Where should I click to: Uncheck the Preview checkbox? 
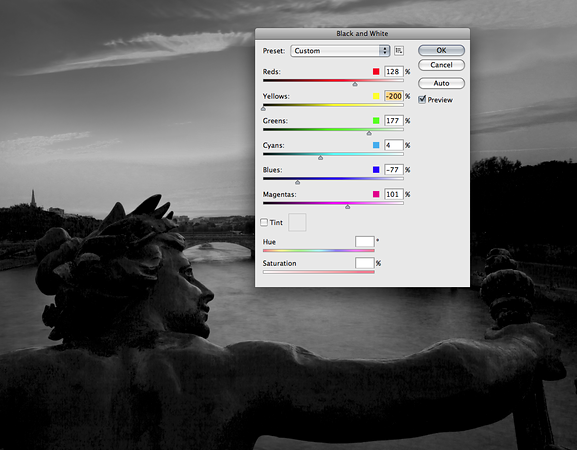[x=422, y=100]
